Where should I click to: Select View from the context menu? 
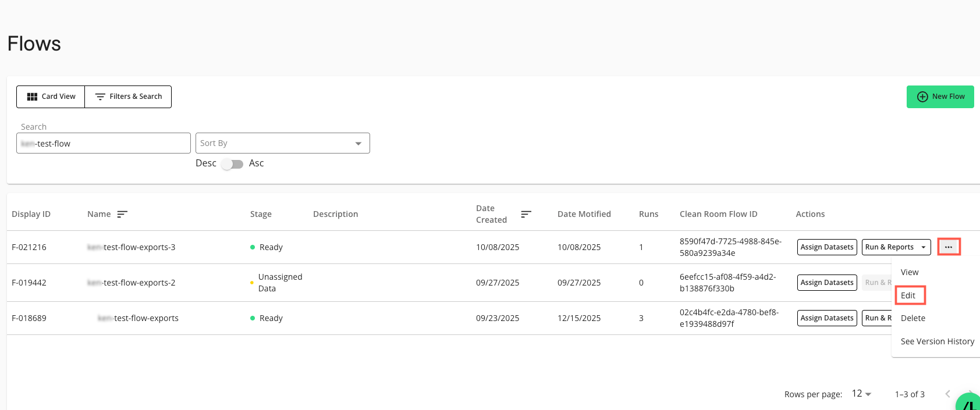(x=910, y=272)
